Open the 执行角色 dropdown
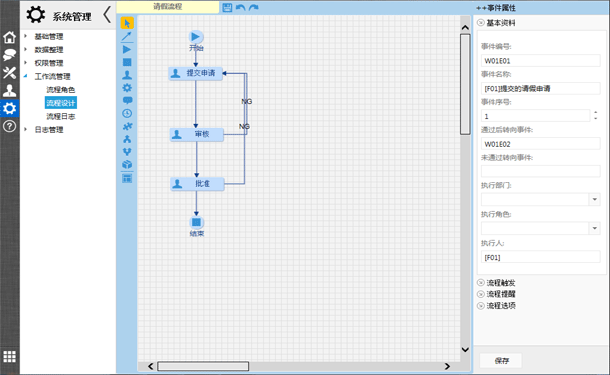610x375 pixels. tap(594, 228)
